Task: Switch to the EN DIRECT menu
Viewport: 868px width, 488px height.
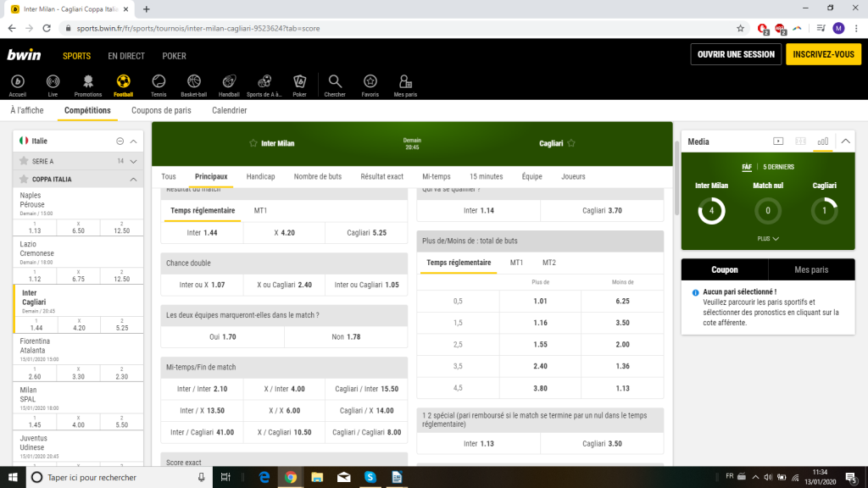Action: (126, 56)
